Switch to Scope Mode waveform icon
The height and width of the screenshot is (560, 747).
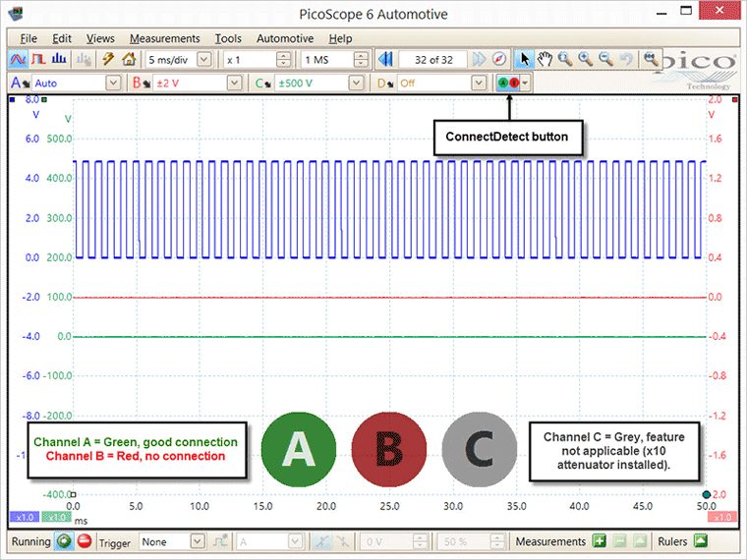[18, 60]
